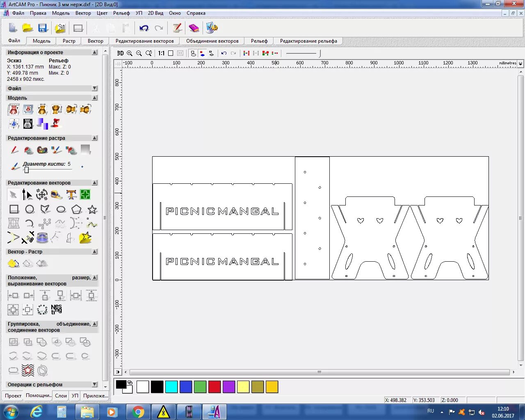
Task: Open Google Chrome from the taskbar
Action: pos(138,412)
